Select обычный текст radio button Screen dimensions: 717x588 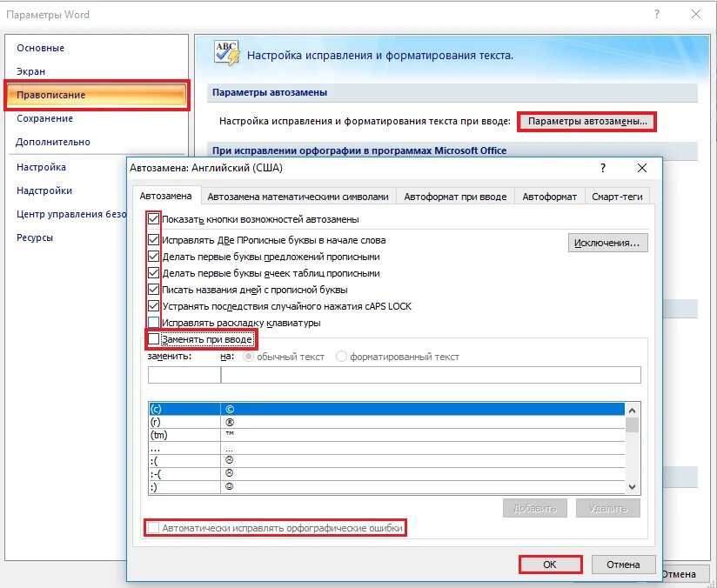(248, 357)
